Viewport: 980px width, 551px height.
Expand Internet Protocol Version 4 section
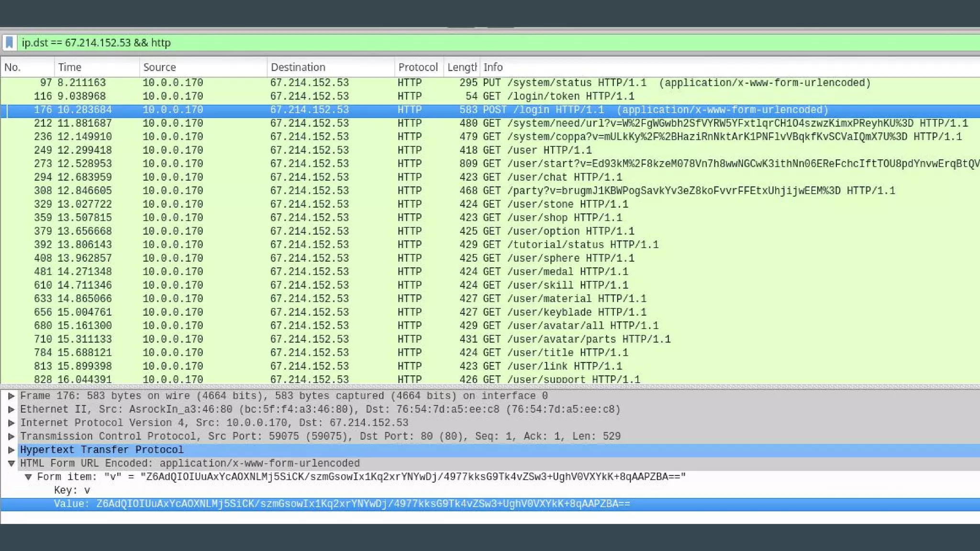(11, 423)
